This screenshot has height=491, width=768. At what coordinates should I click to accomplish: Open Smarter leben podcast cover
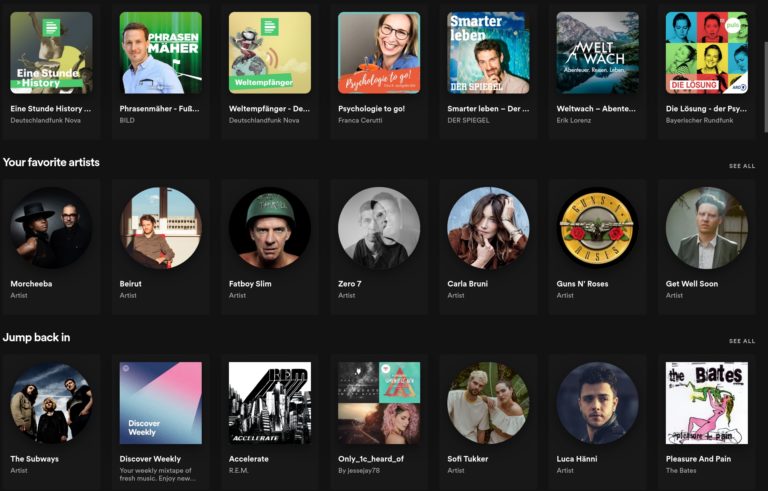[x=488, y=52]
